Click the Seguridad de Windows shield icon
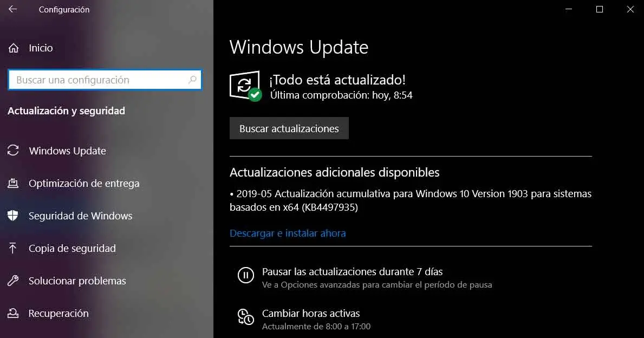The width and height of the screenshot is (644, 338). coord(13,216)
